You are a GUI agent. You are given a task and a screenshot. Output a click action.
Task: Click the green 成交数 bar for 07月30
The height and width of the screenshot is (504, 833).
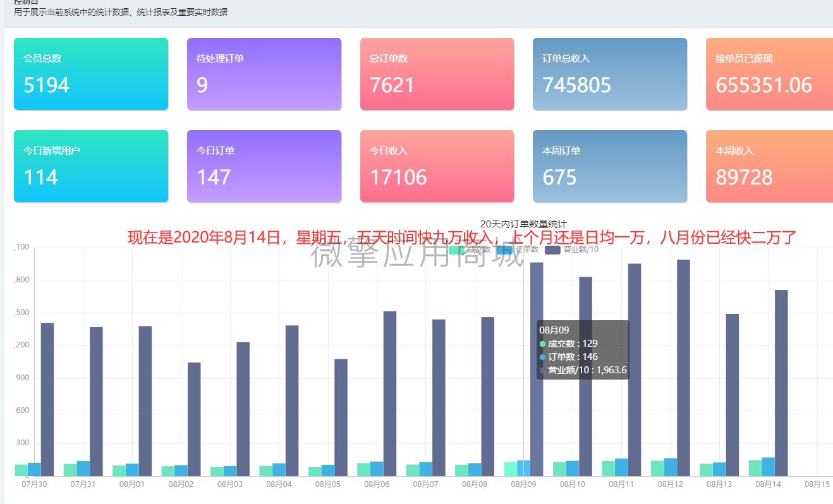coord(21,471)
